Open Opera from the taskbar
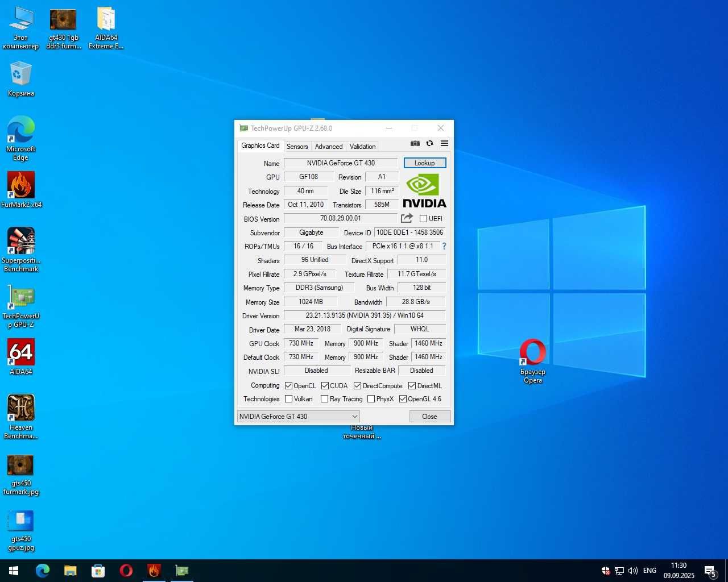 pos(126,571)
